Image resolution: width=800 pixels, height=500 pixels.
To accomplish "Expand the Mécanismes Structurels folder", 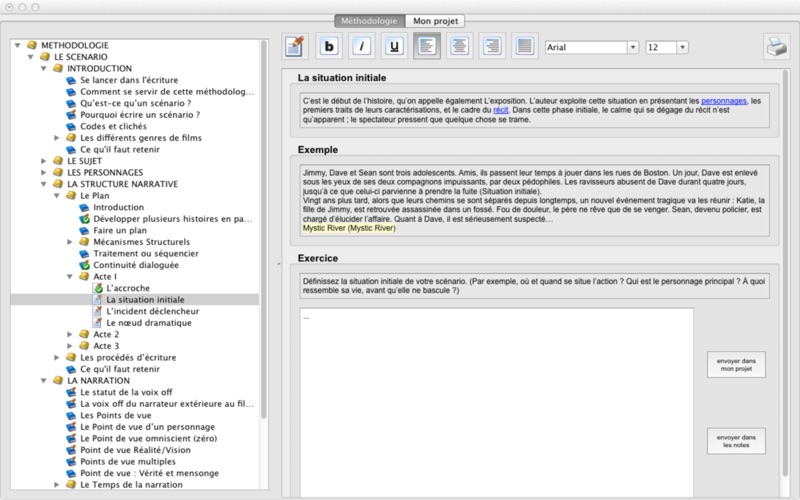I will pos(70,242).
